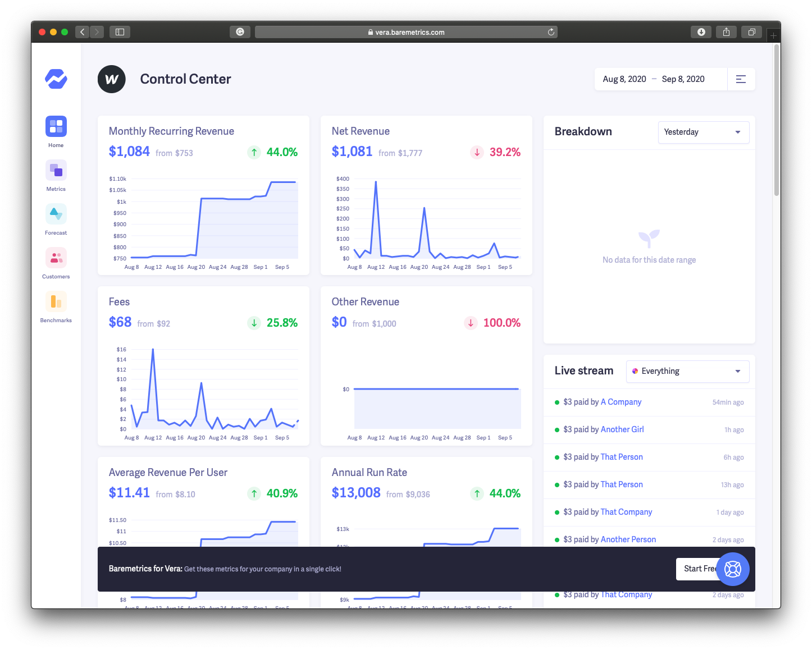Open the Net Revenue metric title

361,131
